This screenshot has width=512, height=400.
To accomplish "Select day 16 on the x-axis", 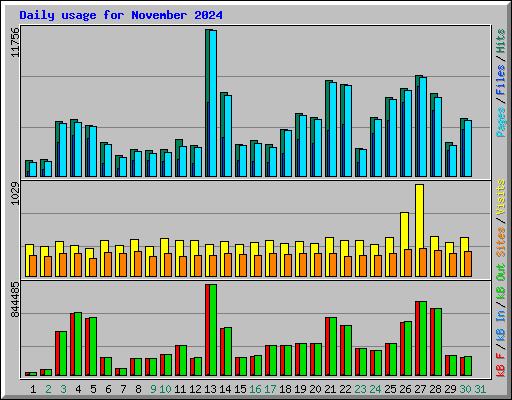I will click(x=255, y=389).
